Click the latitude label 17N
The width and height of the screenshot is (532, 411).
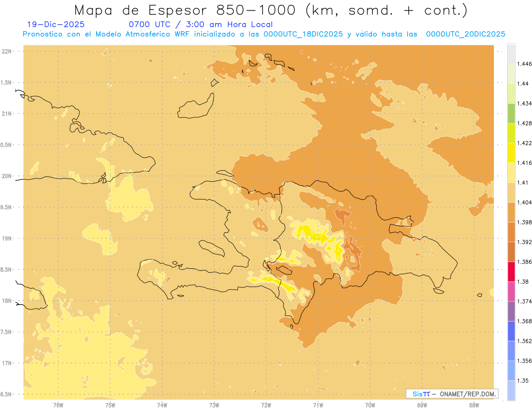pos(7,364)
